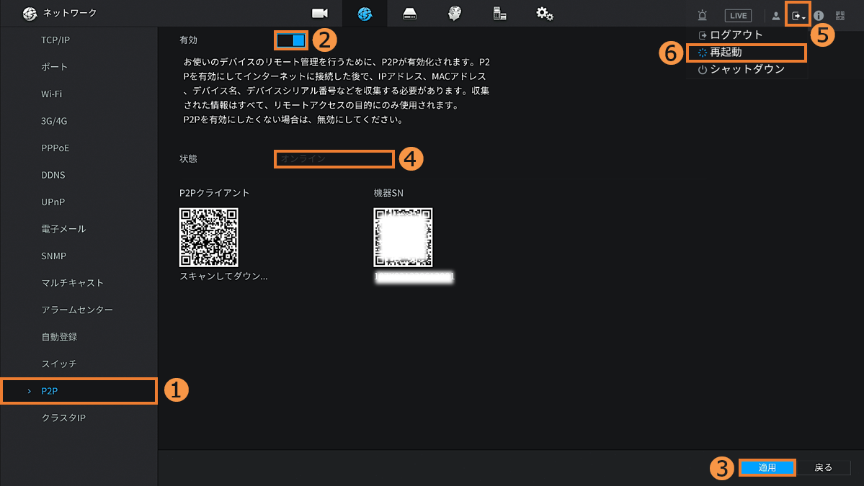Switch to LIVE view

click(x=738, y=15)
